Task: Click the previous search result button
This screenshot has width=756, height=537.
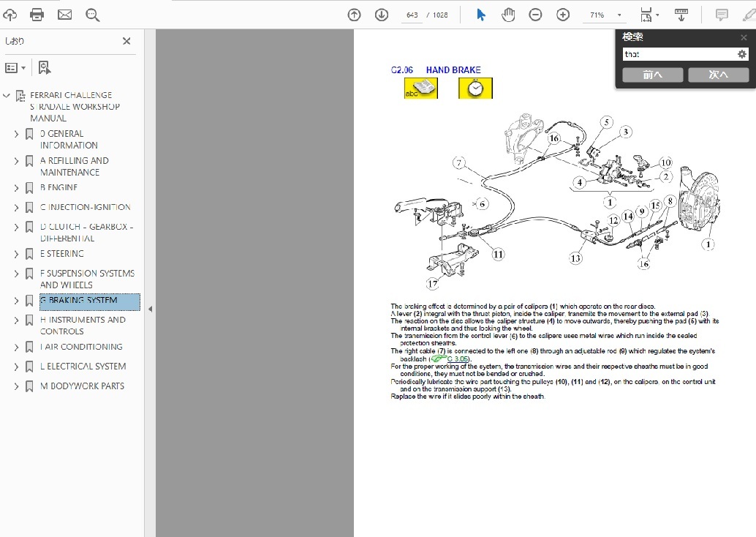Action: (652, 75)
